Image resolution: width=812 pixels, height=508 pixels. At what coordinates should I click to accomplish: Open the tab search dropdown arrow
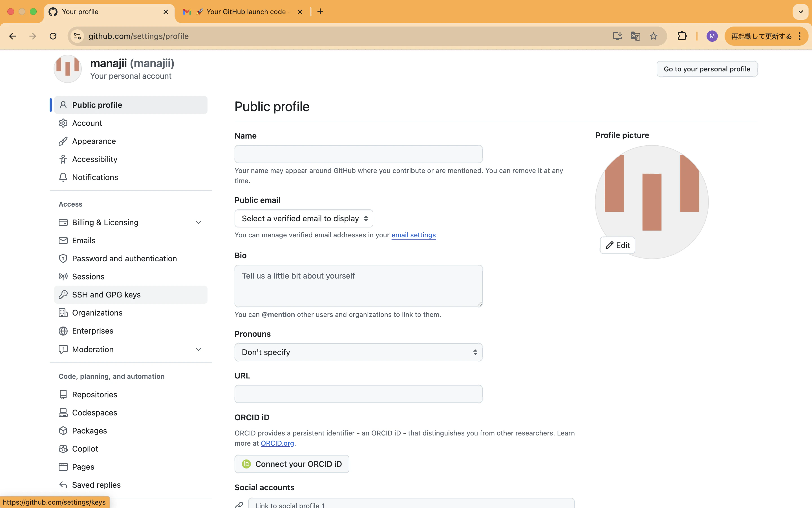(801, 12)
